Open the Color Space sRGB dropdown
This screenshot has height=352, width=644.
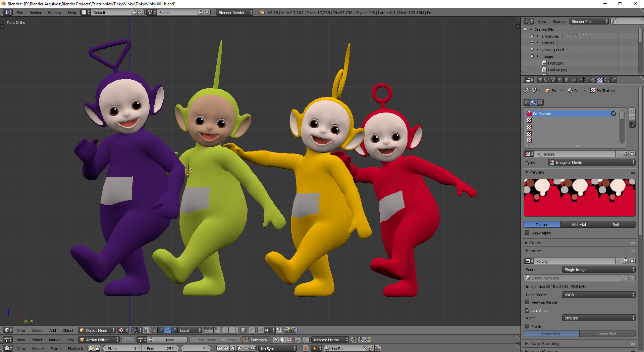599,295
